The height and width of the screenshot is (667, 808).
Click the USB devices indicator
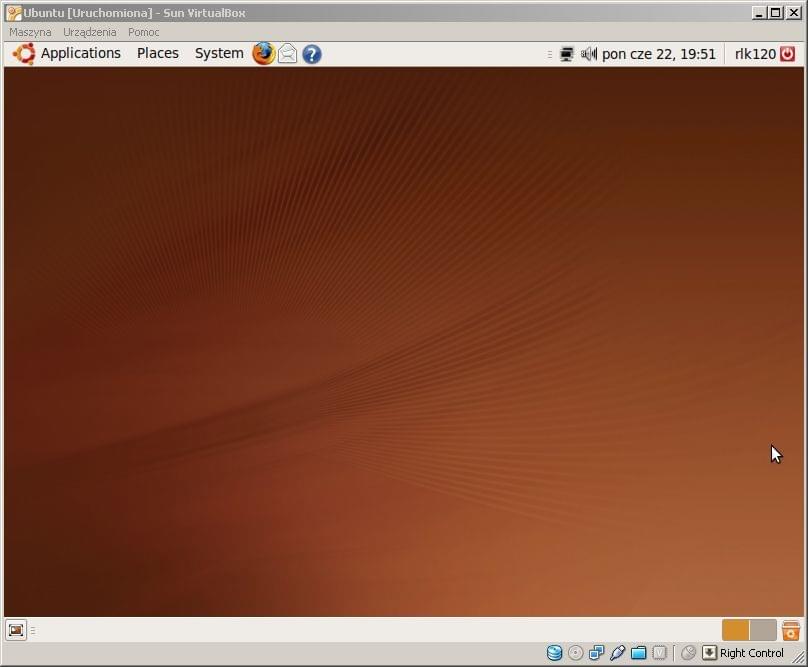point(617,653)
